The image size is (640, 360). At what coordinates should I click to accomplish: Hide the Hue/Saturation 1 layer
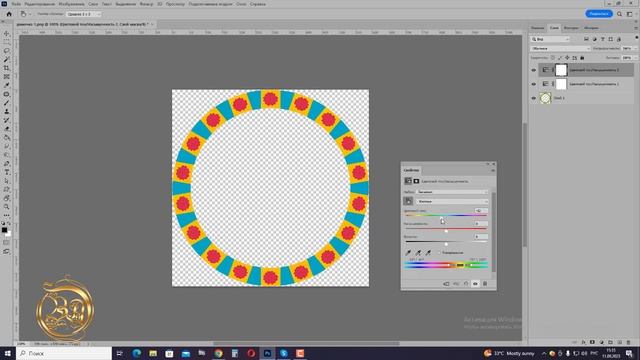point(533,84)
